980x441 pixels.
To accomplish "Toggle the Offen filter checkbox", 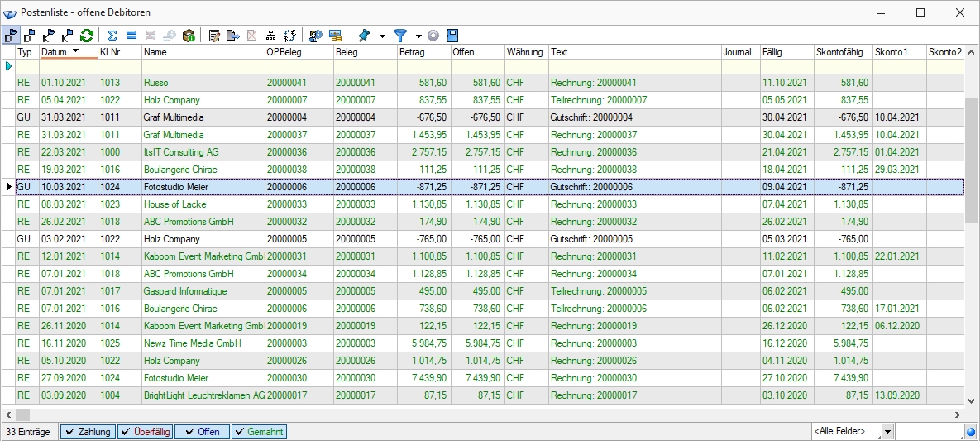I will [x=202, y=432].
